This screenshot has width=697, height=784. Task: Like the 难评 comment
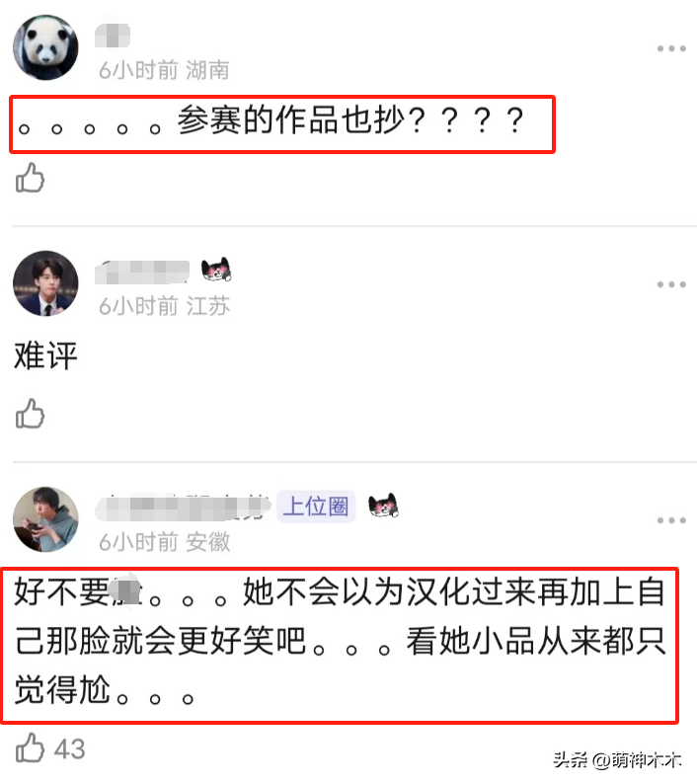(30, 414)
